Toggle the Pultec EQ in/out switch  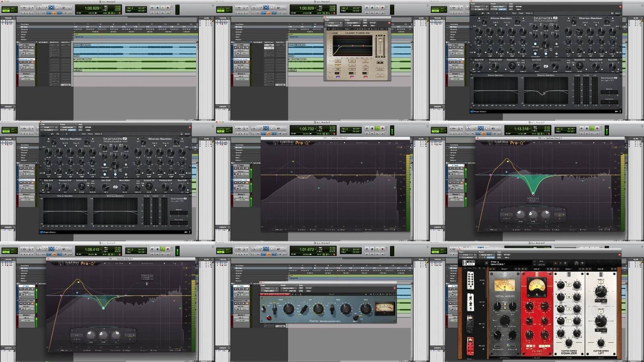pyautogui.click(x=263, y=309)
